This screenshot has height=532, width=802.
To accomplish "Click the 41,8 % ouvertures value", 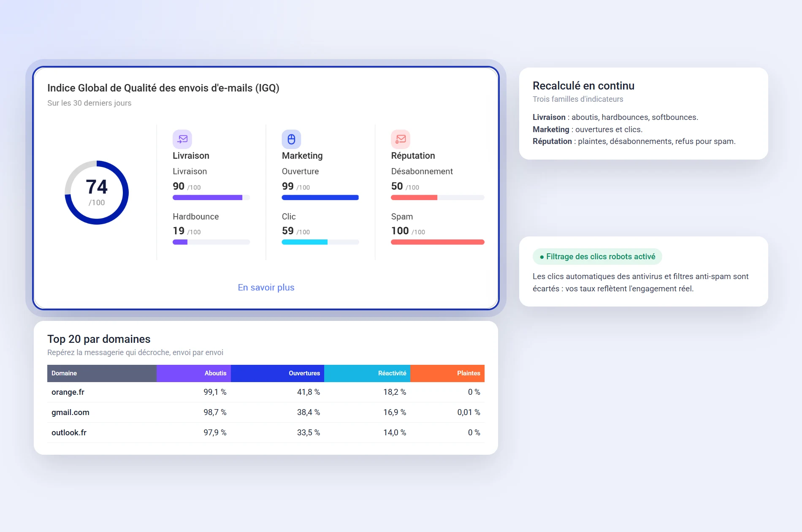I will (x=309, y=392).
